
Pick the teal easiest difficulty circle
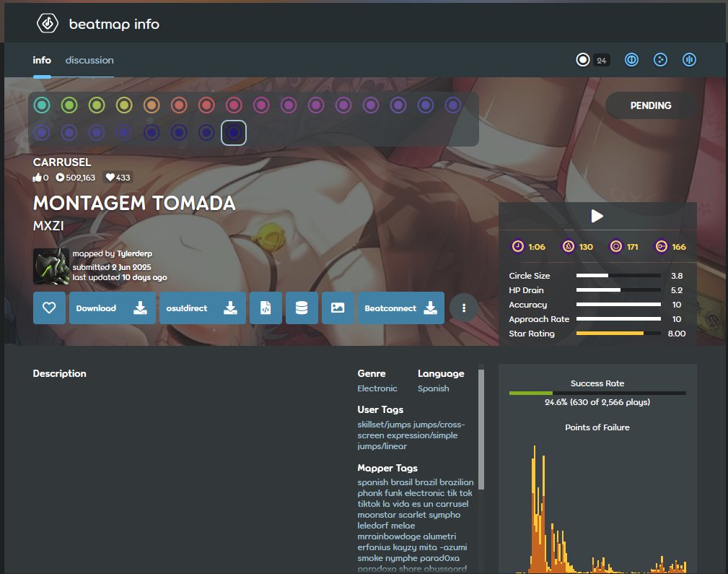[x=42, y=105]
